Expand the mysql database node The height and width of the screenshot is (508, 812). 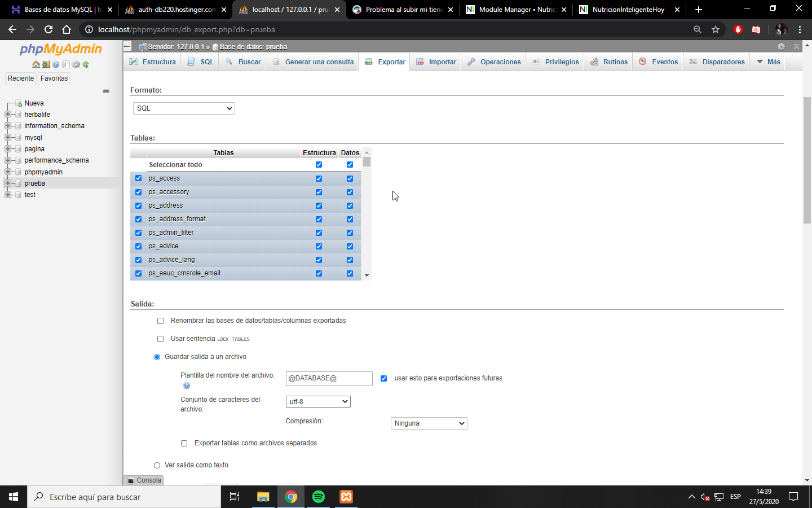[8, 138]
